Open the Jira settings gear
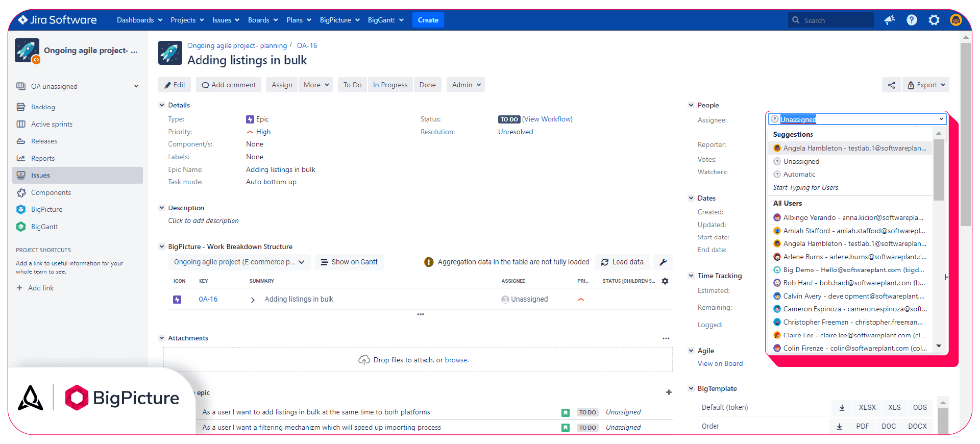Screen dimensions: 980x444 point(934,20)
